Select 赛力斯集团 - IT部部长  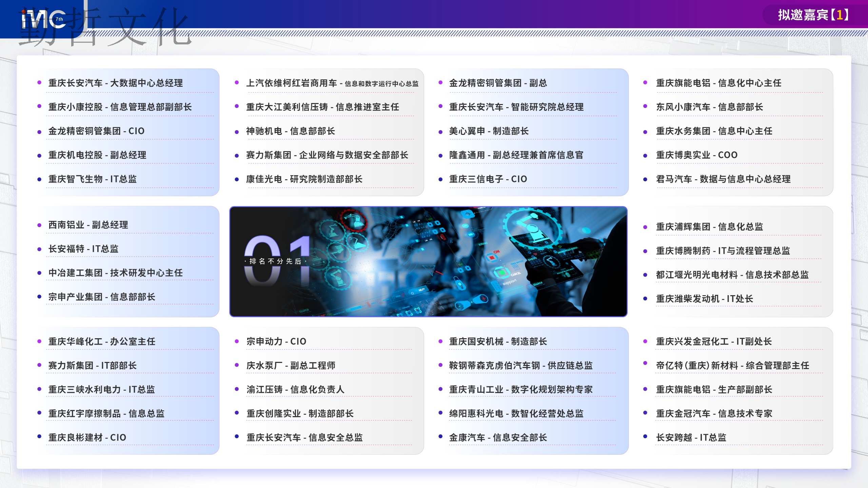tap(93, 366)
